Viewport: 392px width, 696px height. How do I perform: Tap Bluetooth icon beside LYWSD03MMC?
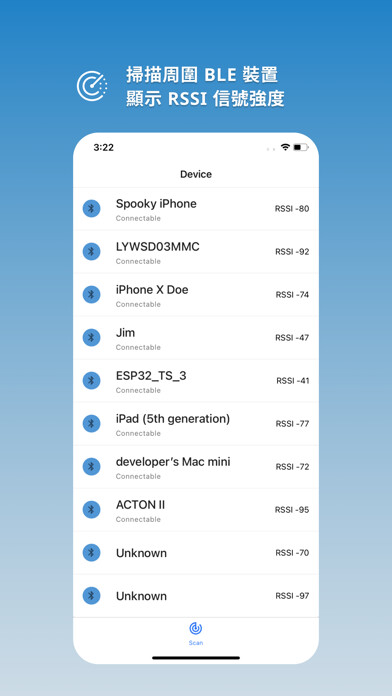[x=91, y=252]
